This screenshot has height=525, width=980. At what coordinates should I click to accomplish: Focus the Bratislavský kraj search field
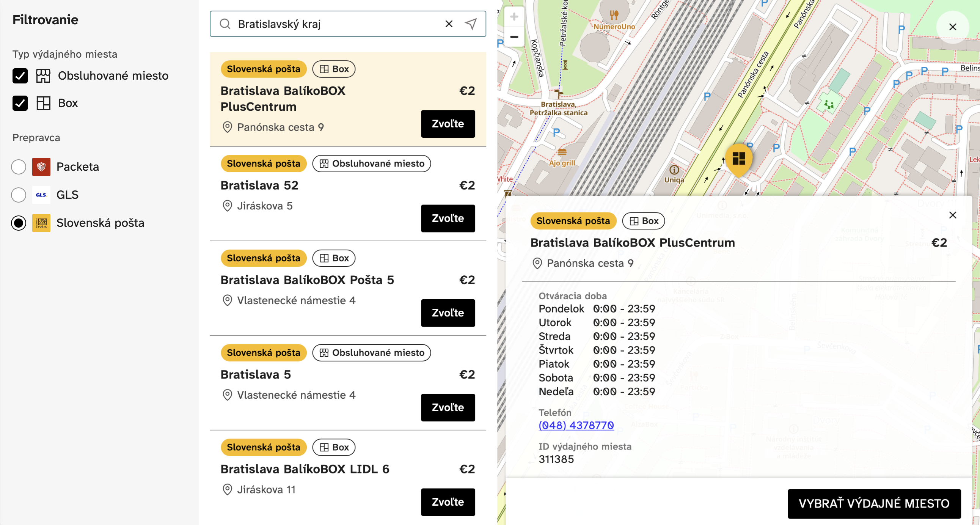pyautogui.click(x=335, y=24)
